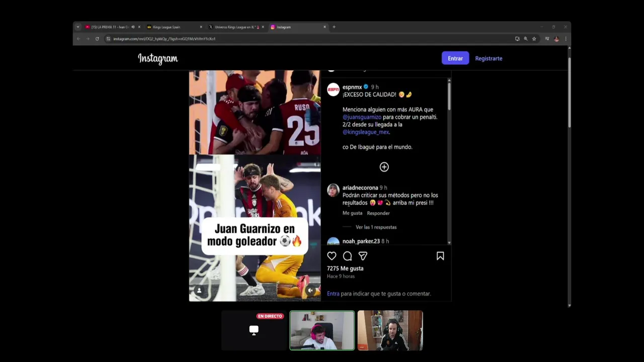Open the tab search dropdown arrow

coord(77,27)
